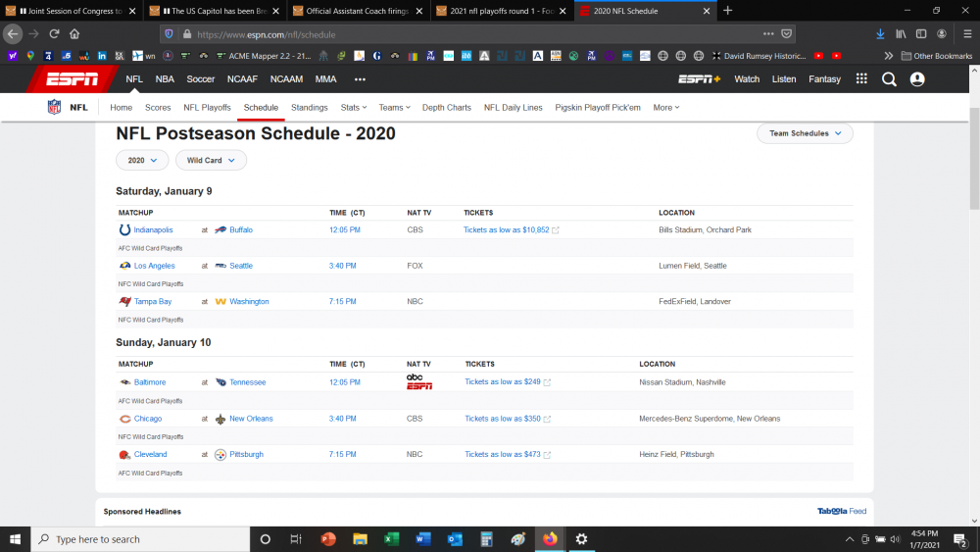Open the ESPN search magnifier icon
980x552 pixels.
pos(889,79)
